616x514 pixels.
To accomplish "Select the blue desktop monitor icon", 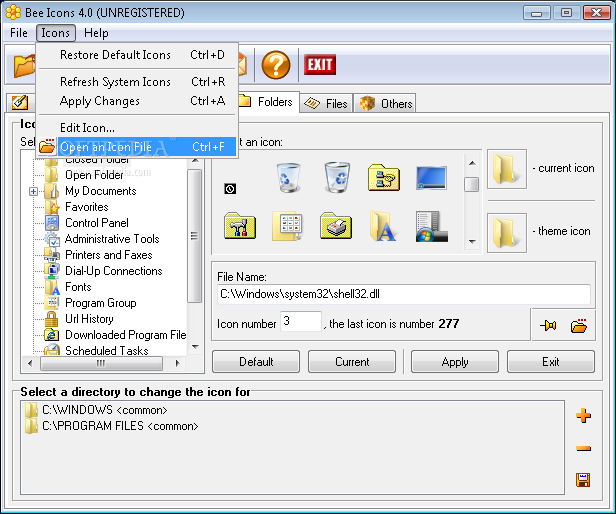I will [431, 178].
